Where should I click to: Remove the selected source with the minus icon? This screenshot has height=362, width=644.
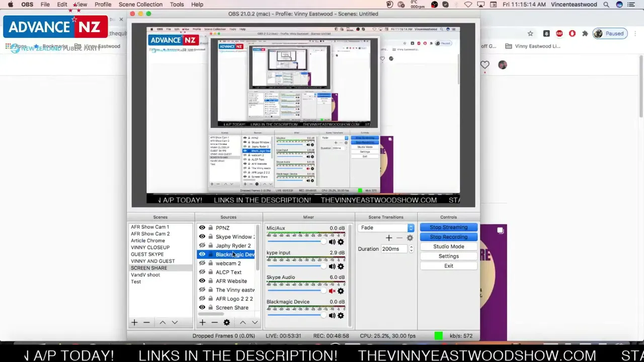(214, 322)
